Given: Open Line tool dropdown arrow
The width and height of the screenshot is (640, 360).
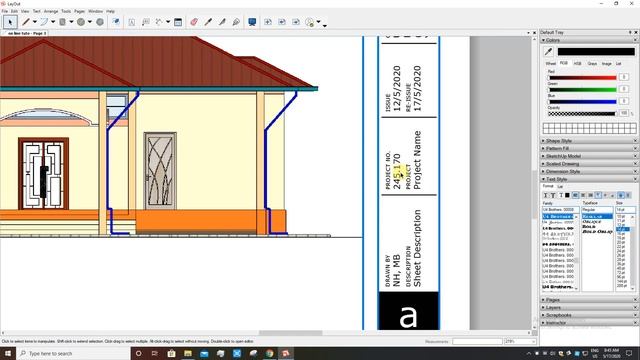Looking at the screenshot, I should pyautogui.click(x=35, y=22).
